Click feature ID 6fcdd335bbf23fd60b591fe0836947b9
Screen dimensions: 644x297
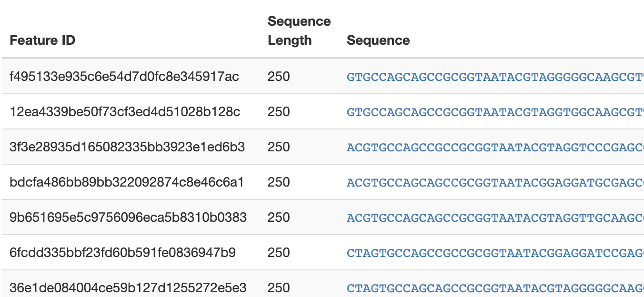pyautogui.click(x=122, y=253)
